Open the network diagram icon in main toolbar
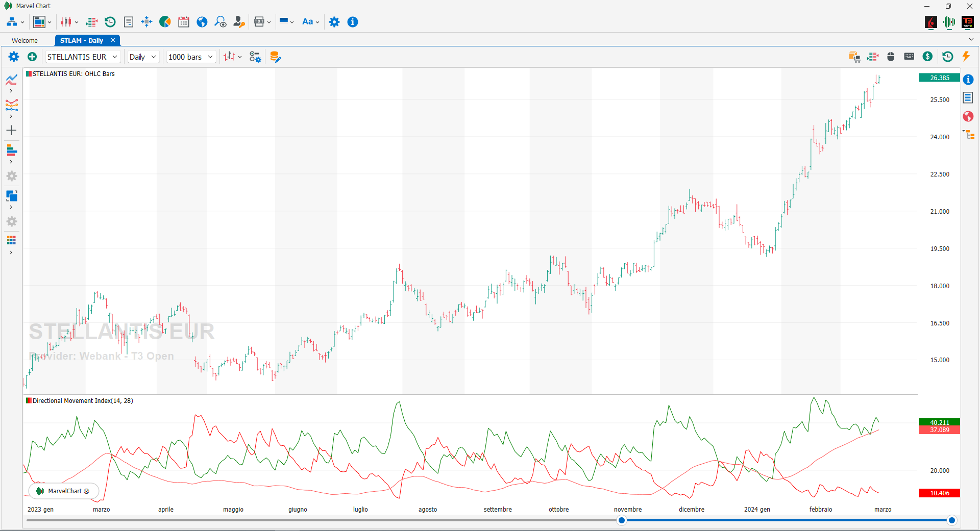 point(12,22)
